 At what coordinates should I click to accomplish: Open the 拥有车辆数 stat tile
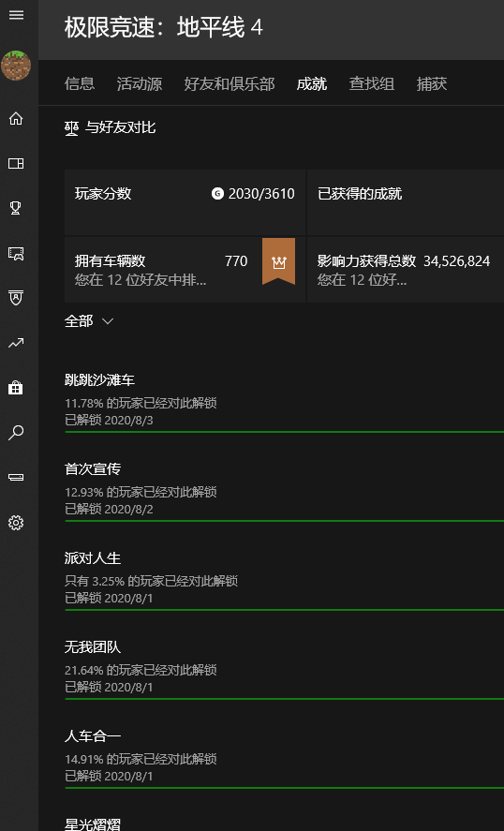pos(185,270)
